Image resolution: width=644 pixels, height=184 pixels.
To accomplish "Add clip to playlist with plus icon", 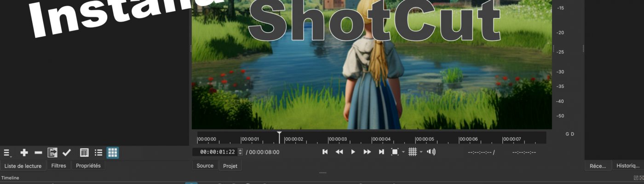I will (x=24, y=153).
